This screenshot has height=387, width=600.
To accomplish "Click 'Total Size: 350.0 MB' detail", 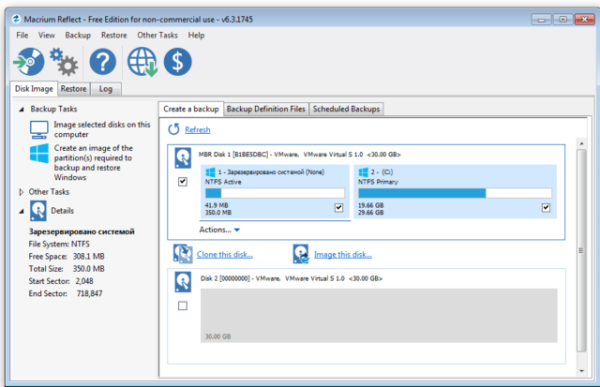I will click(x=67, y=269).
